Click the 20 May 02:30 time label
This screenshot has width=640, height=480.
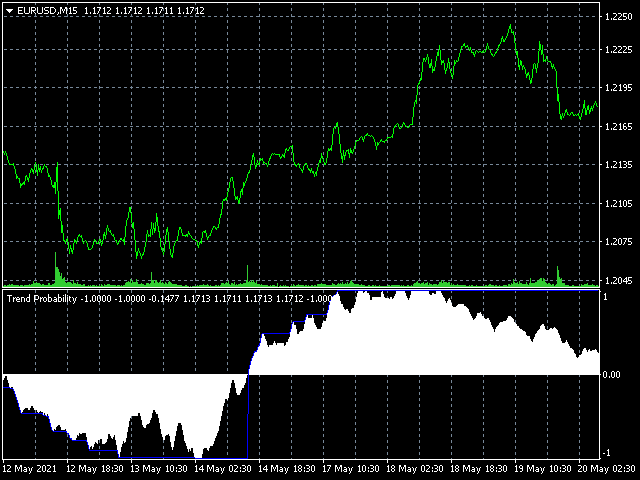[x=606, y=468]
